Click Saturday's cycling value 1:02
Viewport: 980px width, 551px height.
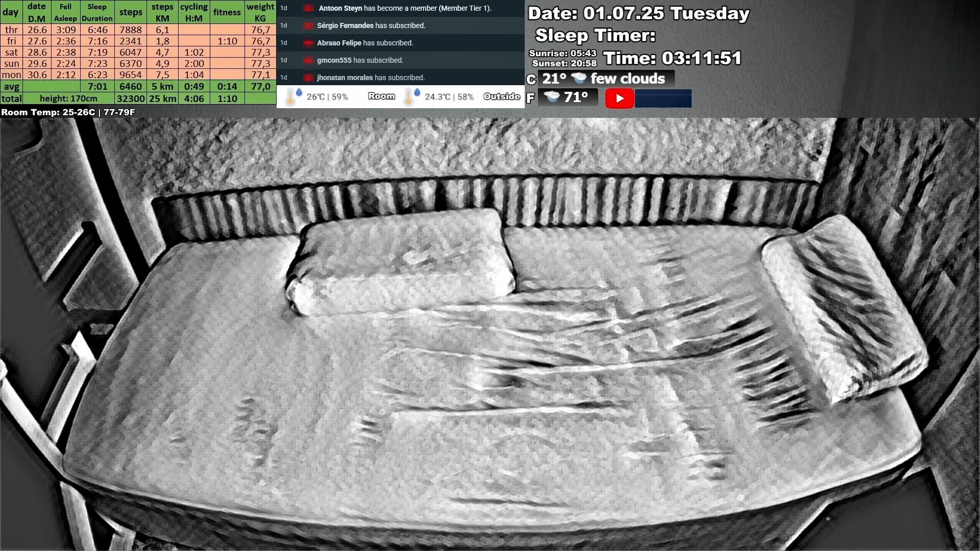pyautogui.click(x=194, y=52)
